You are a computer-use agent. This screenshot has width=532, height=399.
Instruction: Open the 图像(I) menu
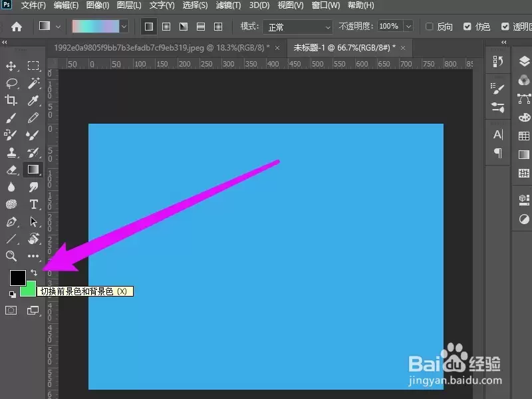(98, 5)
